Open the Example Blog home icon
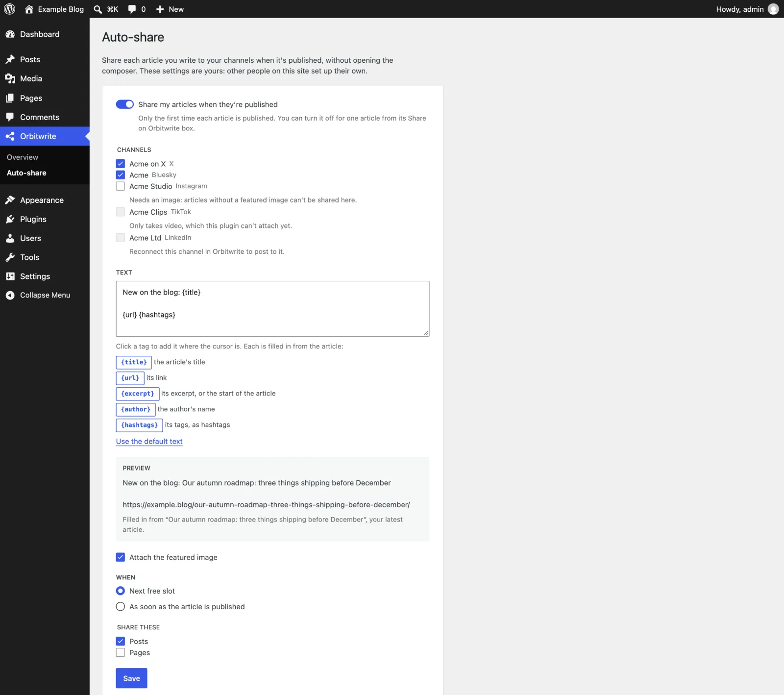784x695 pixels. pyautogui.click(x=29, y=9)
